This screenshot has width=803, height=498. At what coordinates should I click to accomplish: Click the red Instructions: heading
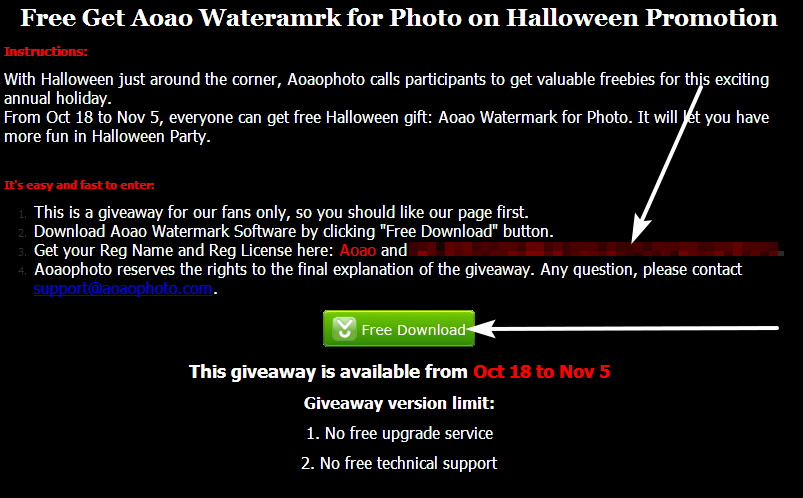point(46,52)
